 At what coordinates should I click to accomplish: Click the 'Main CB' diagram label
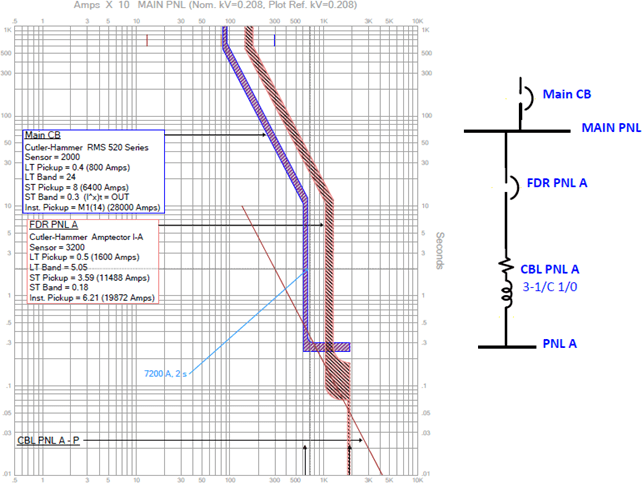[567, 94]
